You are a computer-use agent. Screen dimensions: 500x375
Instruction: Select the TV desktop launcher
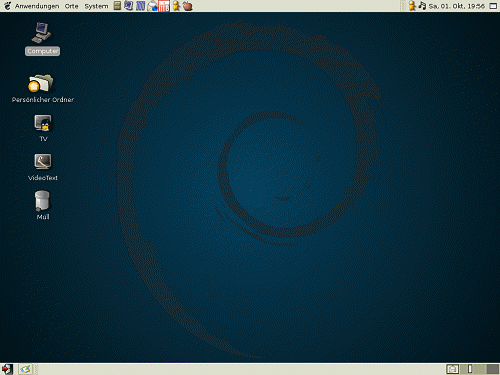pos(43,128)
